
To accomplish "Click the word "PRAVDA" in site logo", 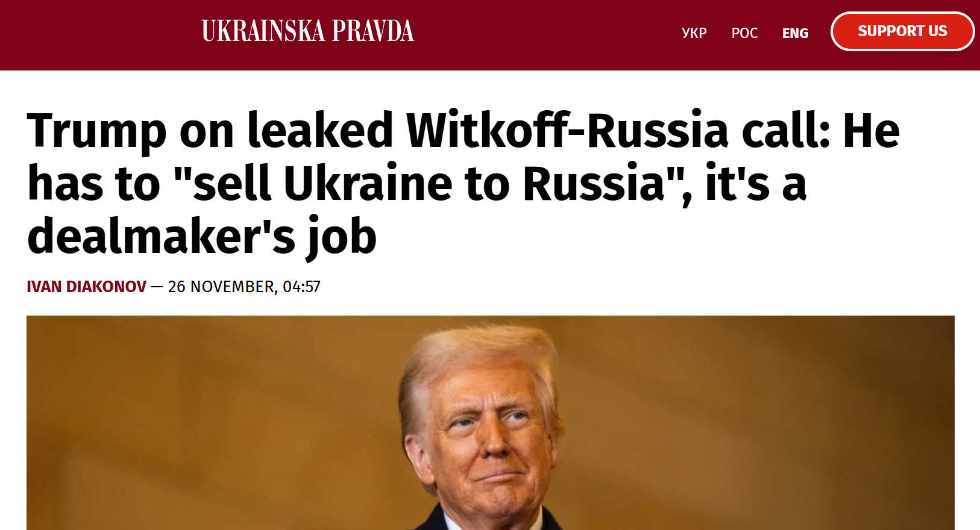I will (x=372, y=31).
